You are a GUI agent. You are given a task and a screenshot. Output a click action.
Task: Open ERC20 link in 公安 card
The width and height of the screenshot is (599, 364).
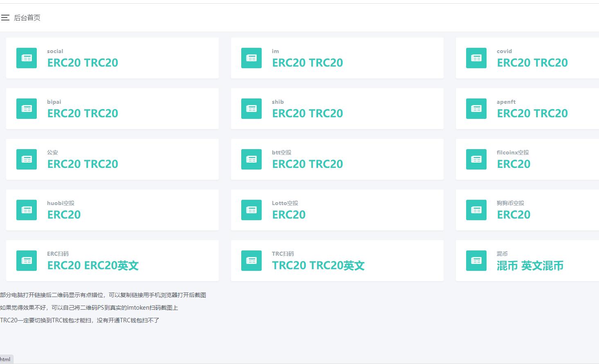64,164
